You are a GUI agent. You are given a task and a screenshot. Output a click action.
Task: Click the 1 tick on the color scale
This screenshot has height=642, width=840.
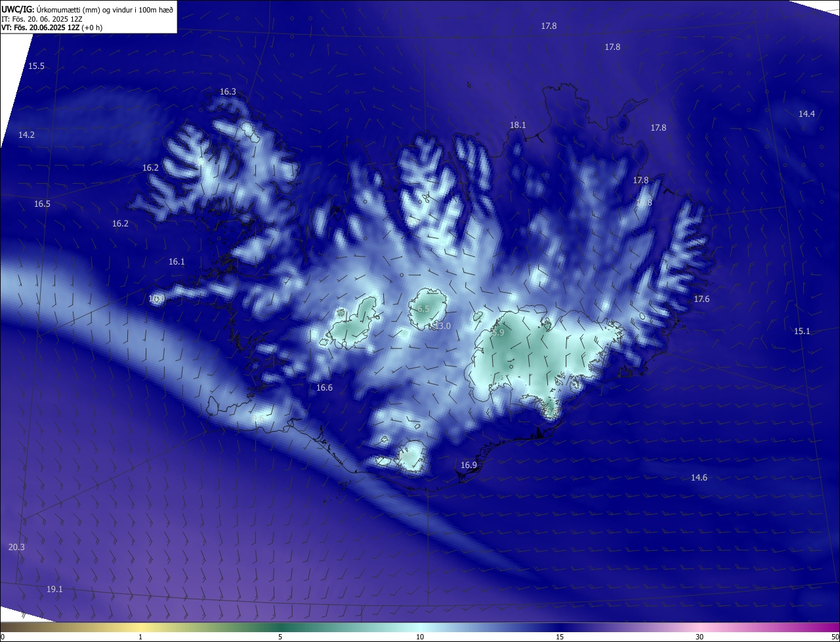[140, 637]
